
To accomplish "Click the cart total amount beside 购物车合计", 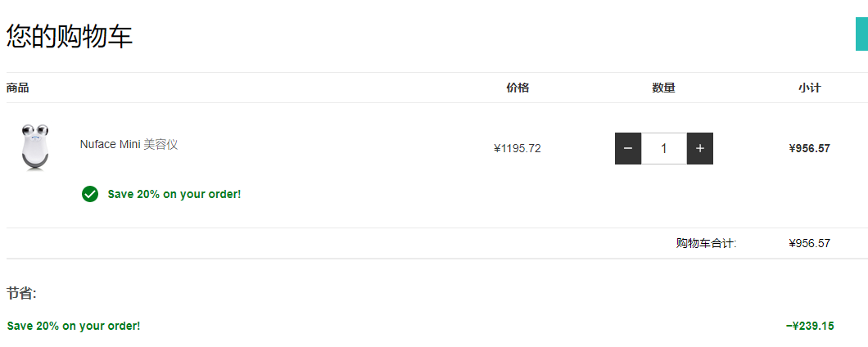I will [x=809, y=243].
